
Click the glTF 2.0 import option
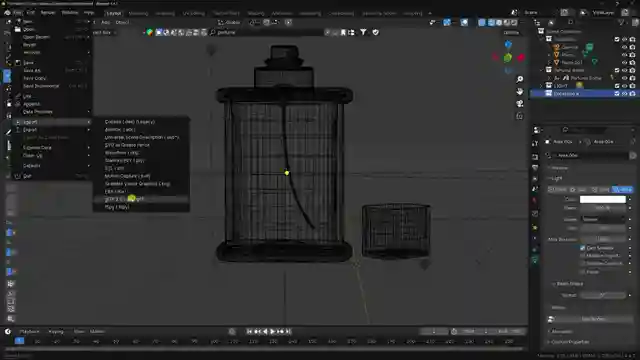141,199
